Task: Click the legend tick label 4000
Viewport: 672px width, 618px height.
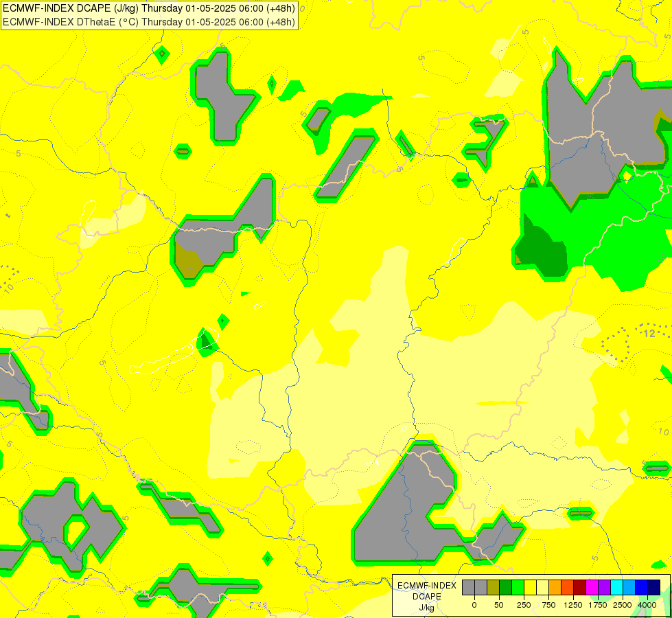Action: click(x=647, y=605)
